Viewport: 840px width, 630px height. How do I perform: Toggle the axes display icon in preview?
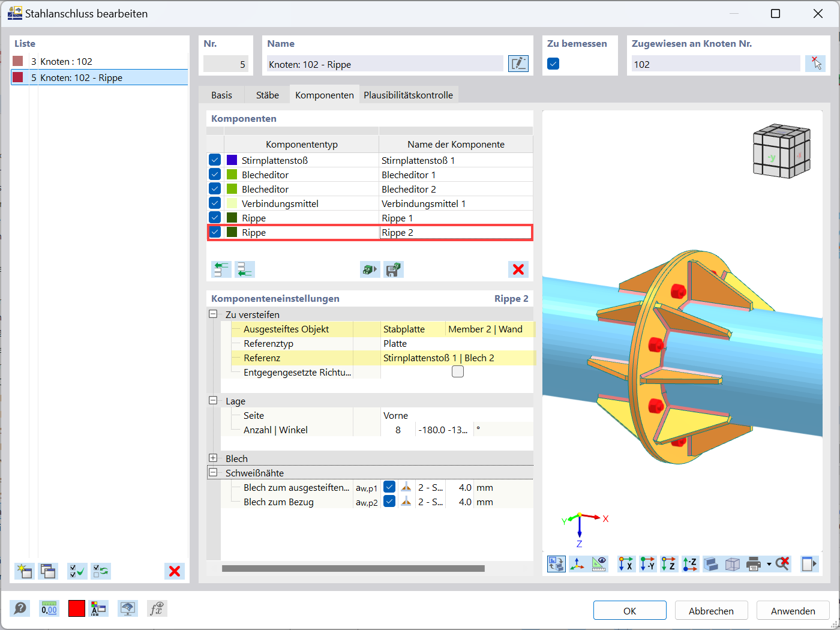click(578, 564)
